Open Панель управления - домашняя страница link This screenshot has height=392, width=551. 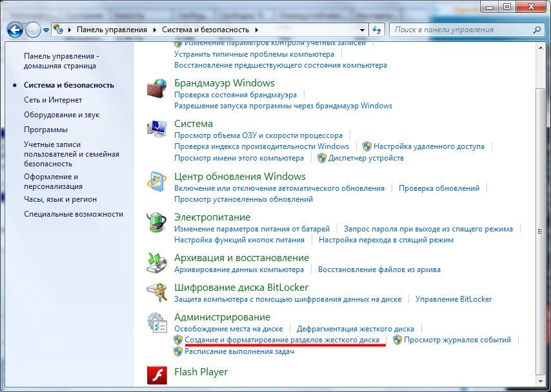click(x=61, y=61)
